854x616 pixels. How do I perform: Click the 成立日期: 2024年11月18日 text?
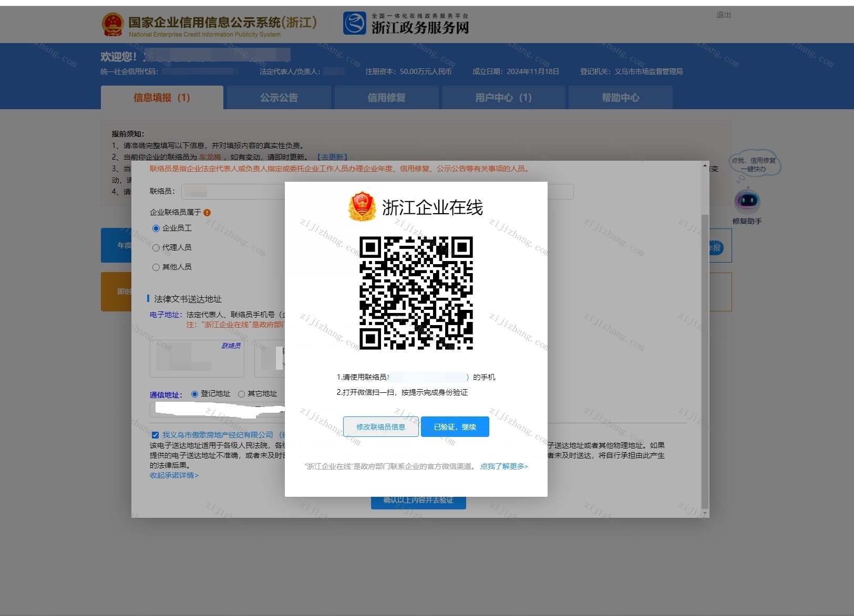click(x=516, y=72)
